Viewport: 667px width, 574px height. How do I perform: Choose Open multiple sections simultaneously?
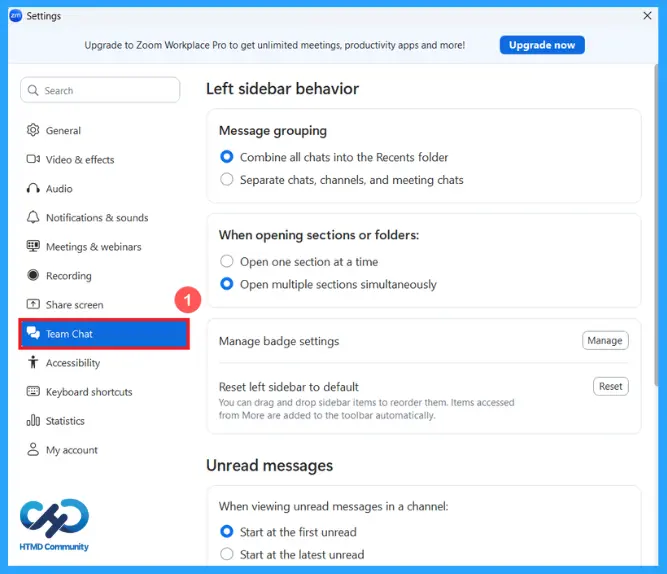227,284
